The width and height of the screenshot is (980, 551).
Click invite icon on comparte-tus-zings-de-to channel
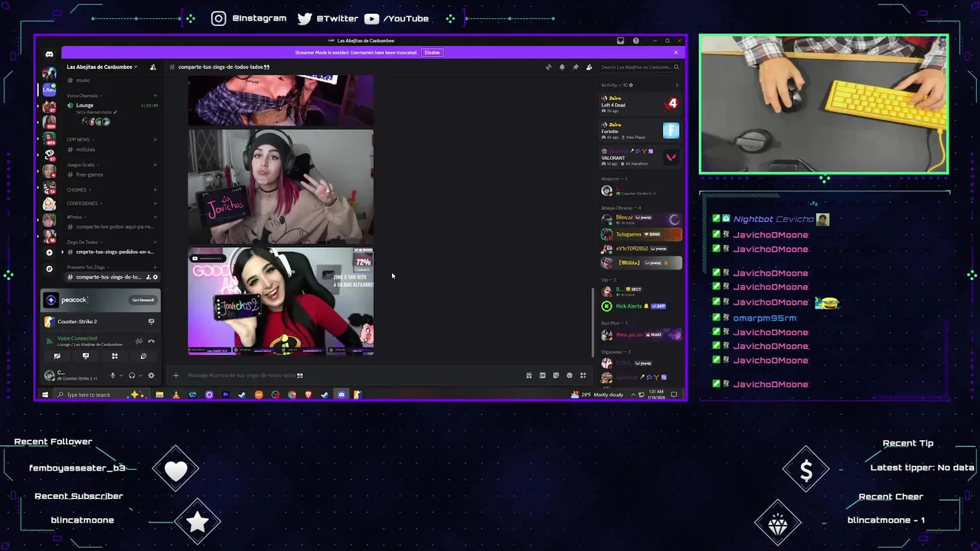pyautogui.click(x=149, y=277)
